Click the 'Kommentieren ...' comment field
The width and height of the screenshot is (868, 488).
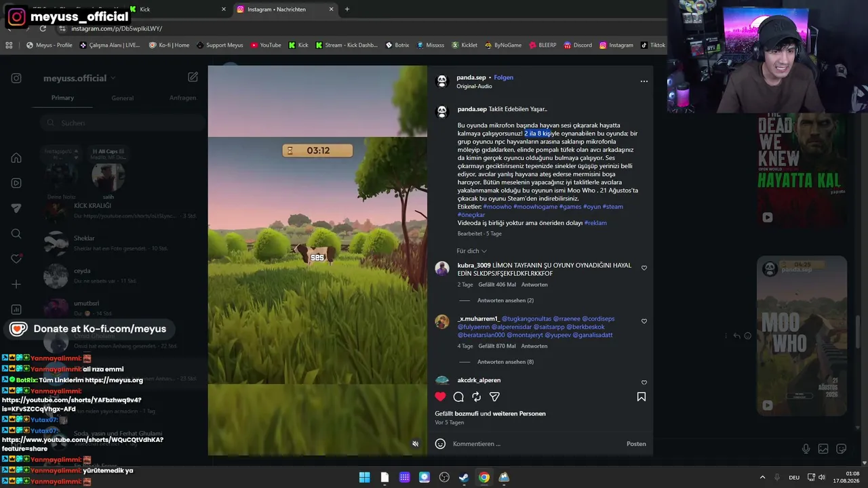(536, 444)
